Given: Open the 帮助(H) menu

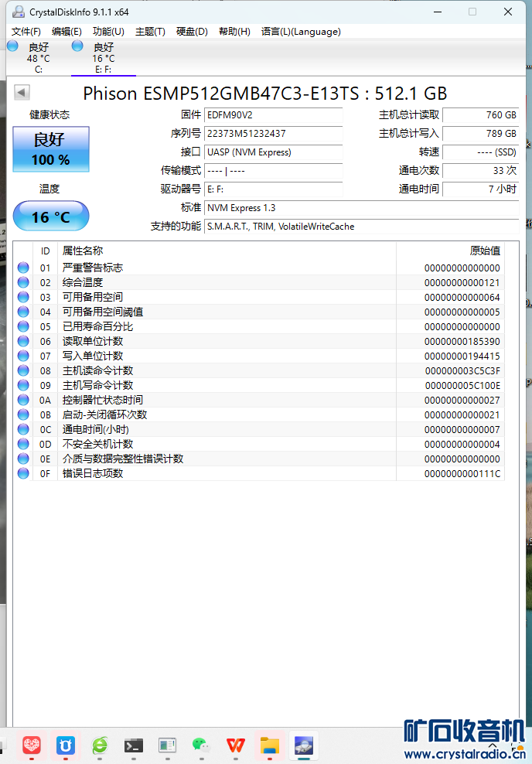Looking at the screenshot, I should [x=234, y=32].
